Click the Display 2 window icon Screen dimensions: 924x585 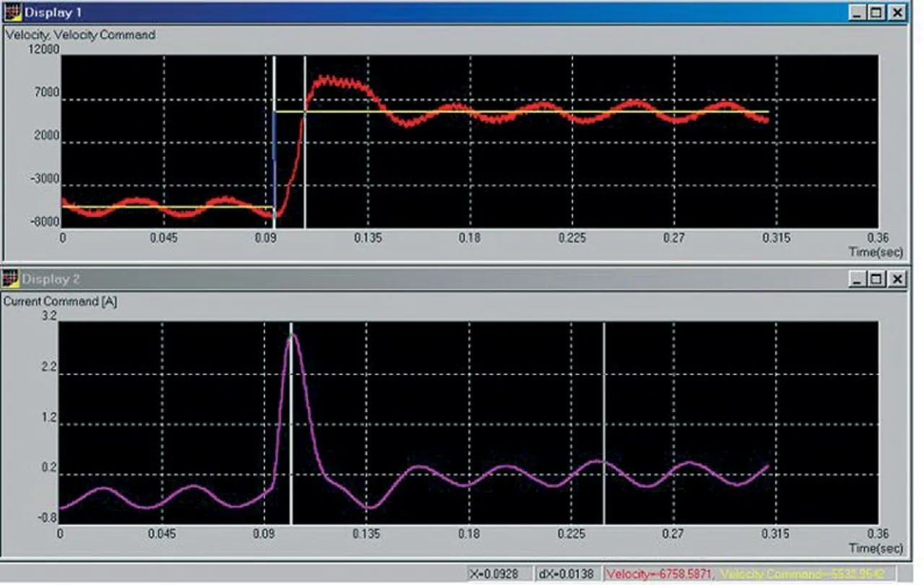click(x=11, y=278)
